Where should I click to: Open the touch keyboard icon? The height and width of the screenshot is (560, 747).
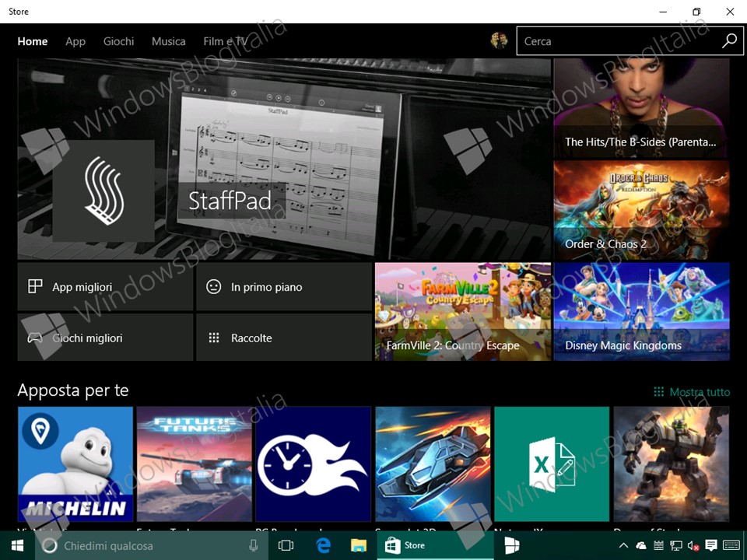[731, 546]
